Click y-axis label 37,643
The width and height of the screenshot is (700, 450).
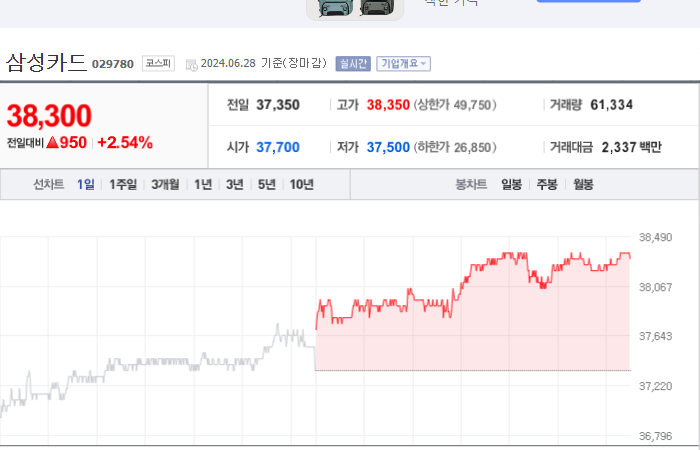coord(655,337)
